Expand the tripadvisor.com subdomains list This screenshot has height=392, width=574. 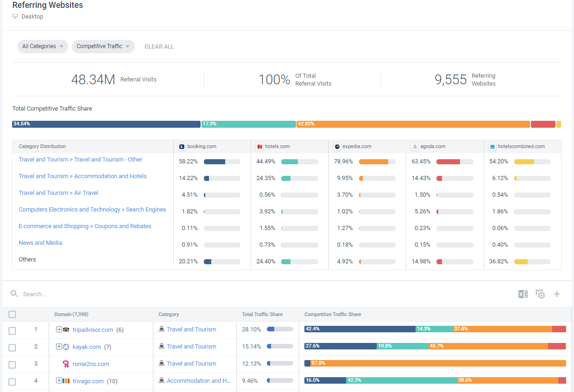coord(58,329)
